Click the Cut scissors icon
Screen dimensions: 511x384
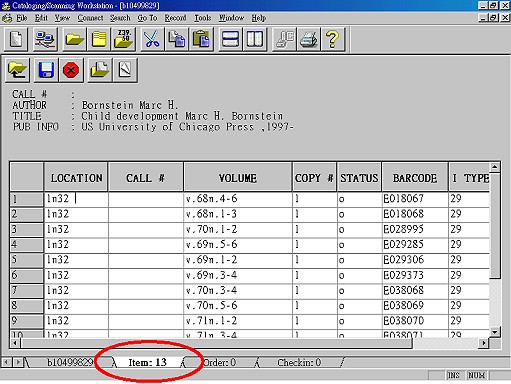[x=152, y=39]
